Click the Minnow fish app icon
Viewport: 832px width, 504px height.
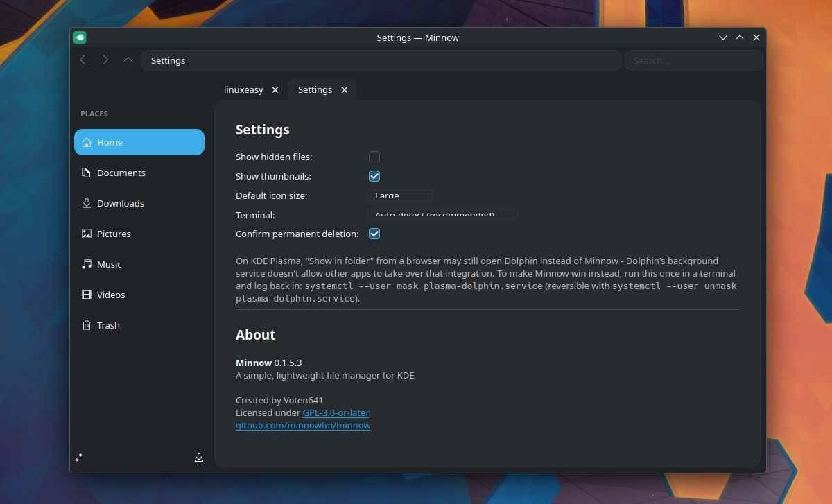[80, 37]
